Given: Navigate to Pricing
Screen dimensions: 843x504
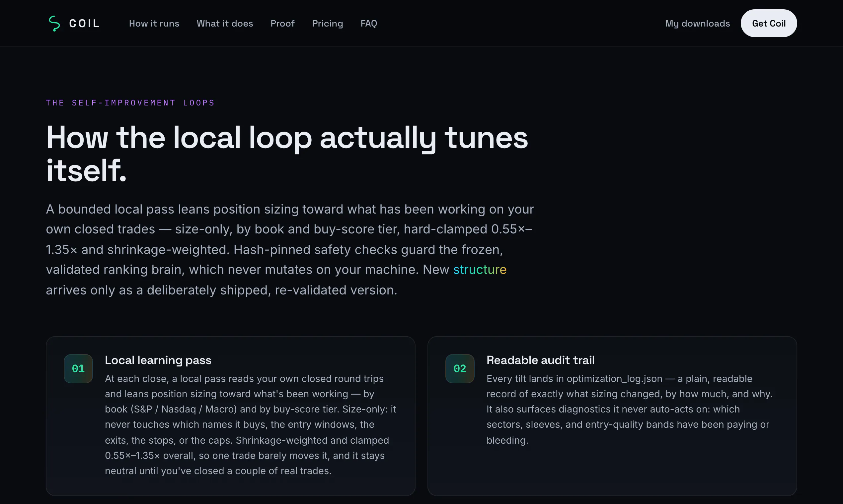Looking at the screenshot, I should tap(327, 24).
